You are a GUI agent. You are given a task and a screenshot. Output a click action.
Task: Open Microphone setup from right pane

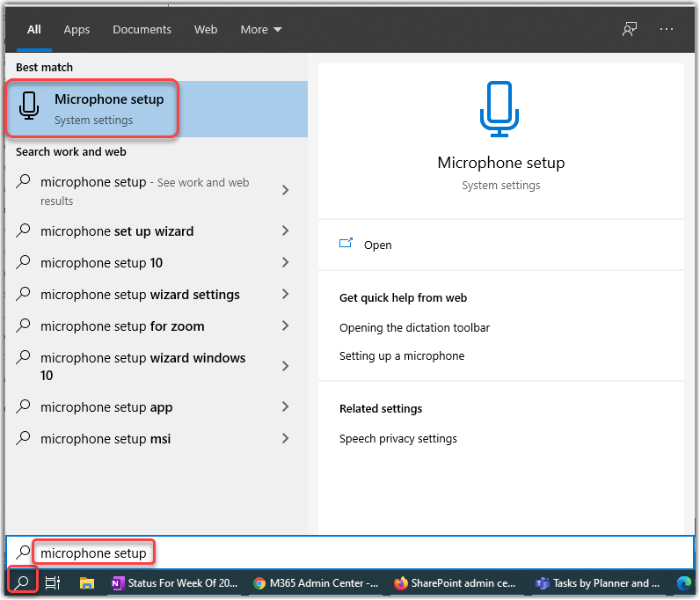377,245
